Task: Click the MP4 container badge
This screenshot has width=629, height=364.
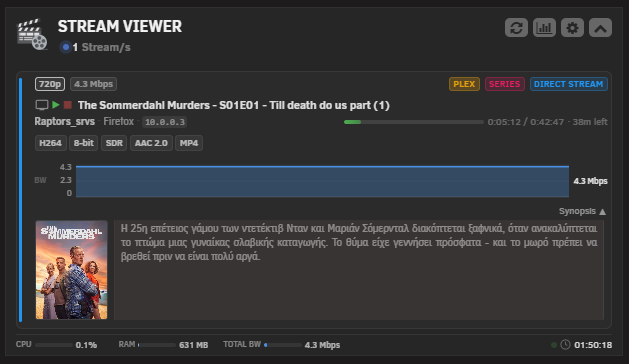Action: [189, 143]
